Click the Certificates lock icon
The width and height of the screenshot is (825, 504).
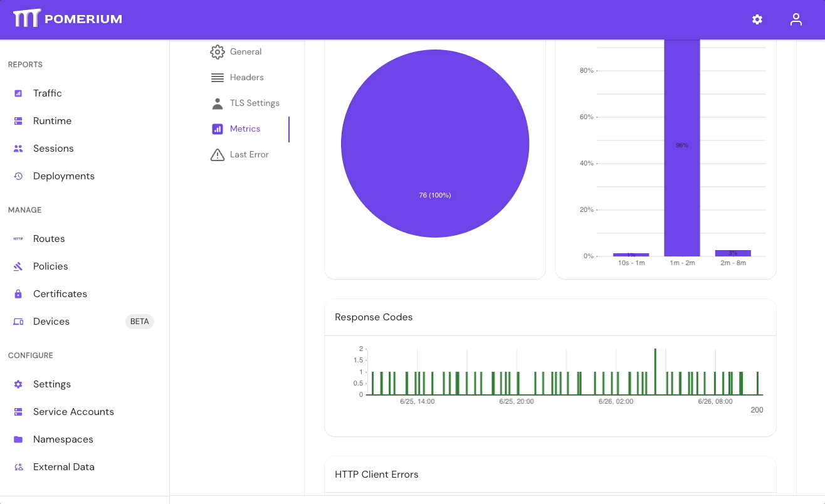(x=18, y=294)
